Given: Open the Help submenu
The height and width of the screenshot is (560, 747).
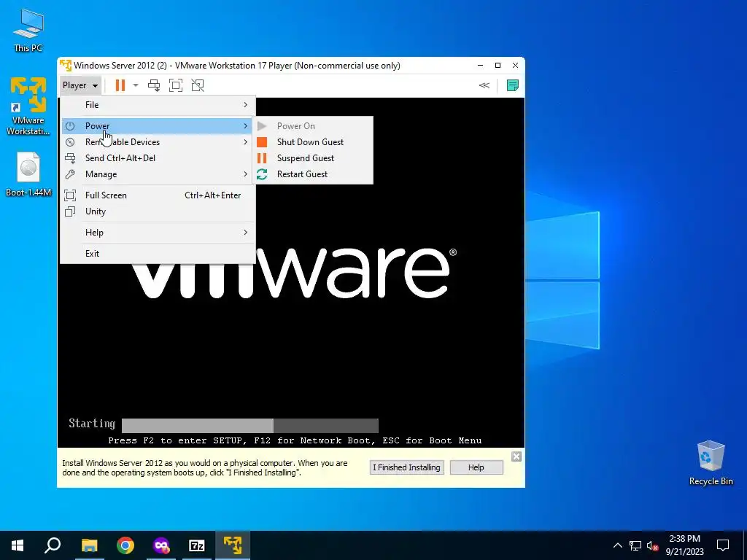Looking at the screenshot, I should click(158, 233).
